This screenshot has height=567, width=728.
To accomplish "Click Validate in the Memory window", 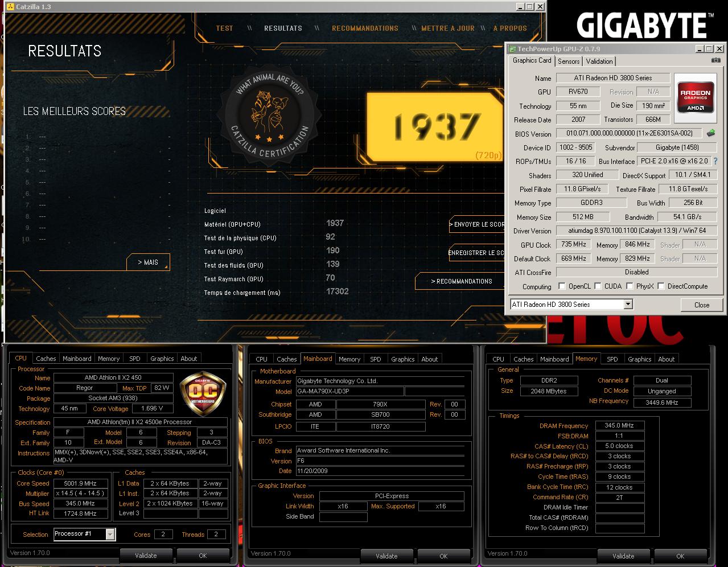I will (x=624, y=556).
